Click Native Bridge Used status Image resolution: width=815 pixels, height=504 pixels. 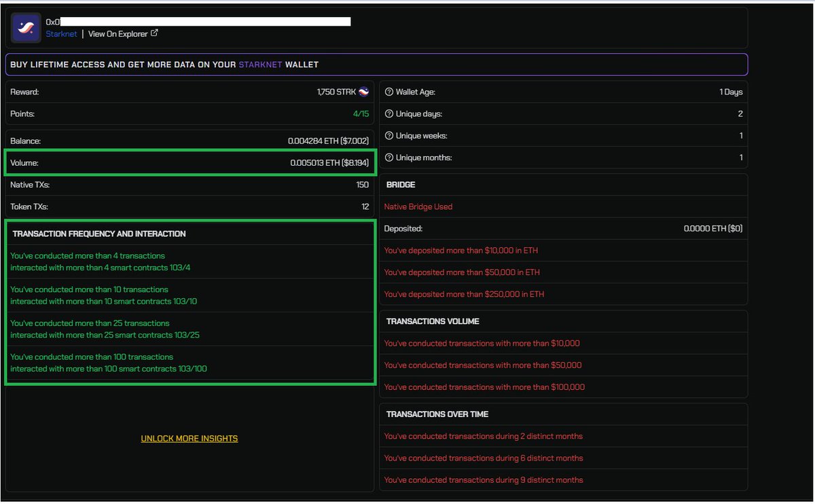418,206
